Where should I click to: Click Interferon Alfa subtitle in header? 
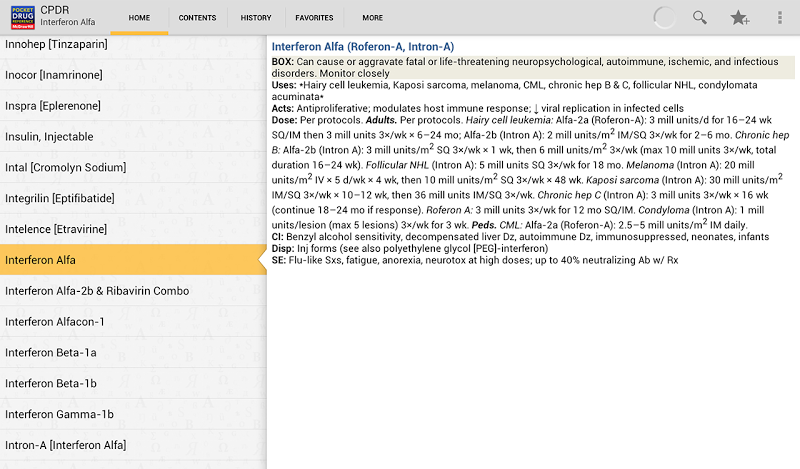68,22
